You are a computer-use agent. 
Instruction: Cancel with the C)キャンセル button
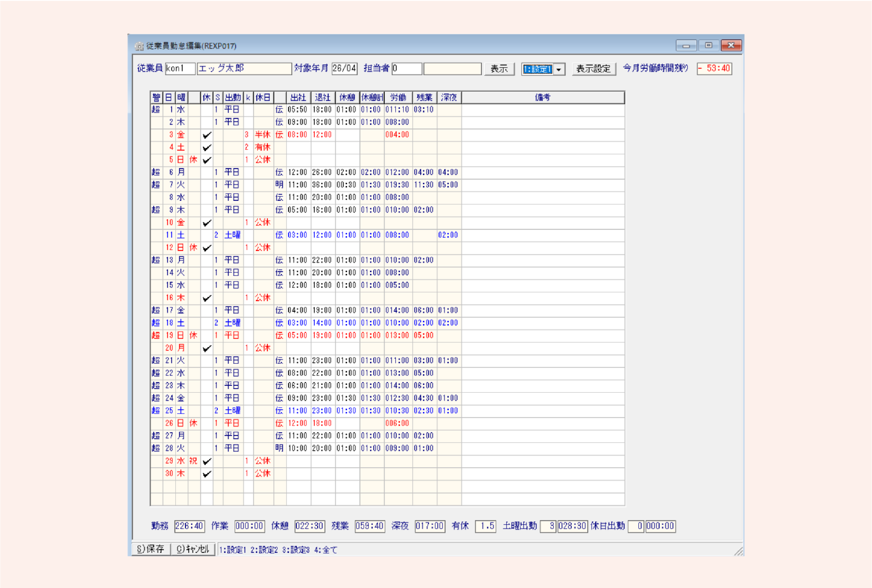coord(193,549)
